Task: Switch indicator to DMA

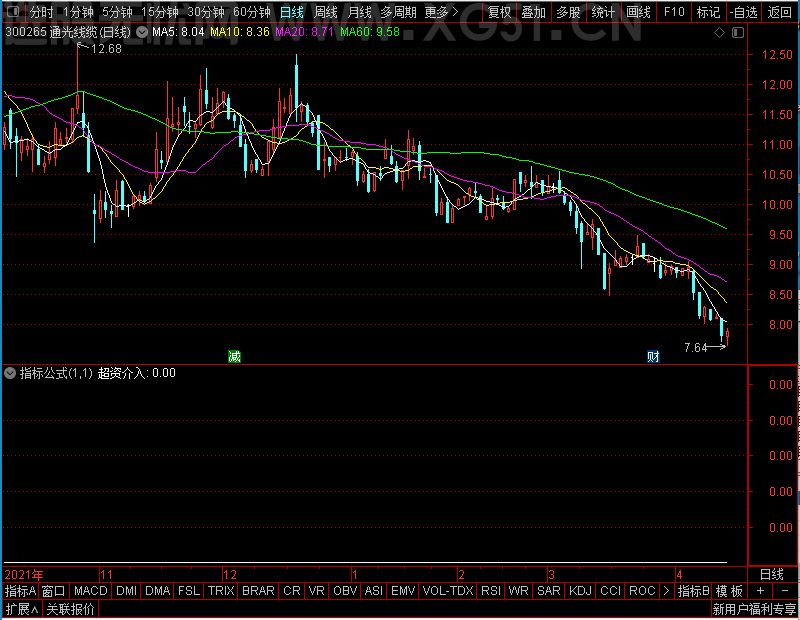Action: point(157,591)
